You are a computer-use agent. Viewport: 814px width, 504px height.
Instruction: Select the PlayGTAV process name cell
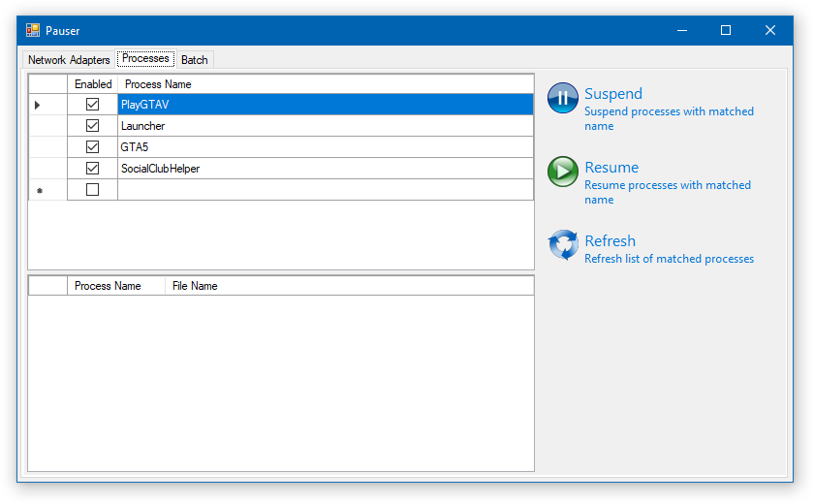[326, 105]
